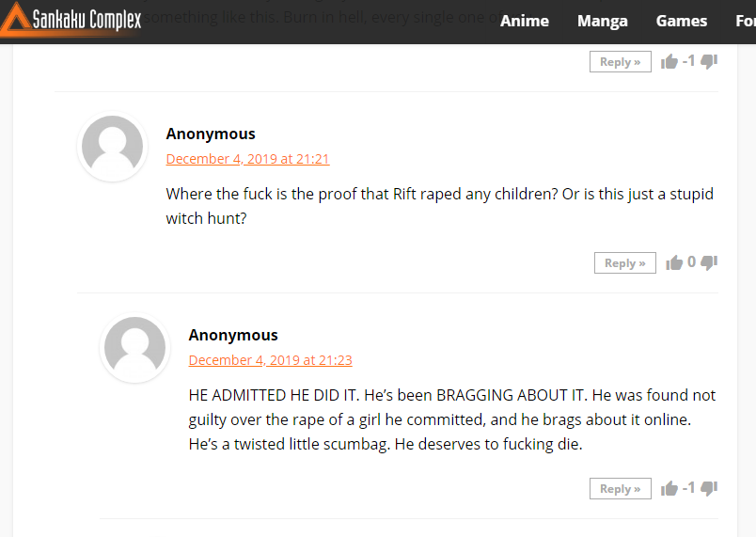Reply to the 21:21 witch hunt comment

(625, 262)
